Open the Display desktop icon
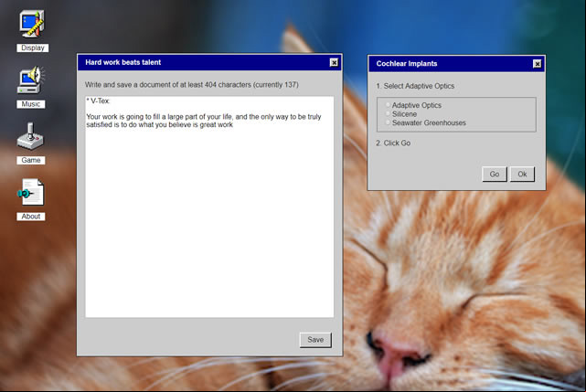This screenshot has width=586, height=392. coord(32,24)
